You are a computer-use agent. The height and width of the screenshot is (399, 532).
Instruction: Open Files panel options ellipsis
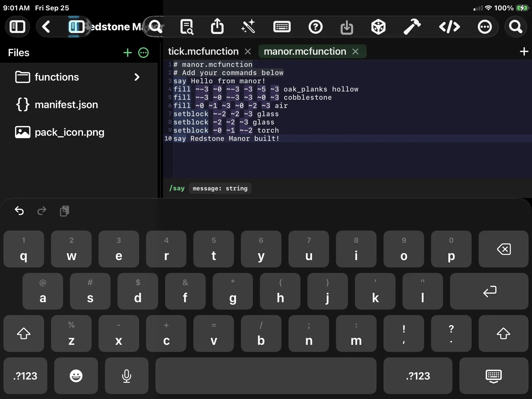(x=143, y=53)
